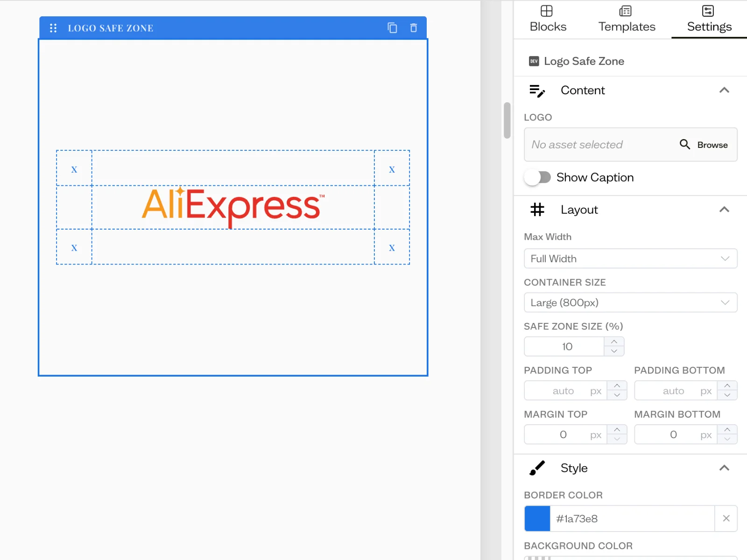This screenshot has width=747, height=560.
Task: Click the Padding Bottom input field
Action: (x=676, y=391)
